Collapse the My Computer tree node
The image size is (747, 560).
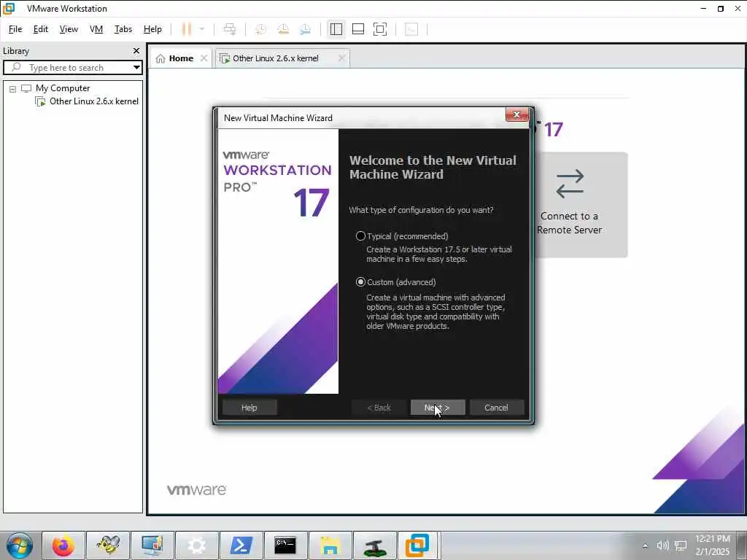tap(13, 88)
